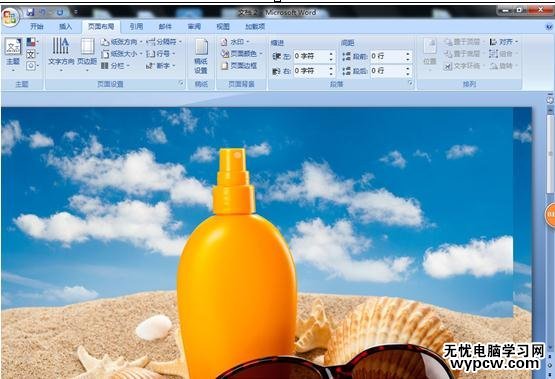Switch to the 插入 (Insert) tab
This screenshot has width=555, height=379.
click(x=65, y=27)
